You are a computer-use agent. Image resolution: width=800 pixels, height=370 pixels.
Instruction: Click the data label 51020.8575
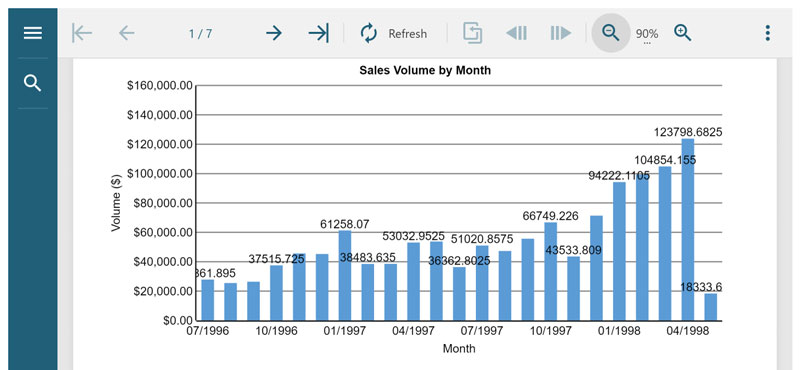pyautogui.click(x=482, y=239)
